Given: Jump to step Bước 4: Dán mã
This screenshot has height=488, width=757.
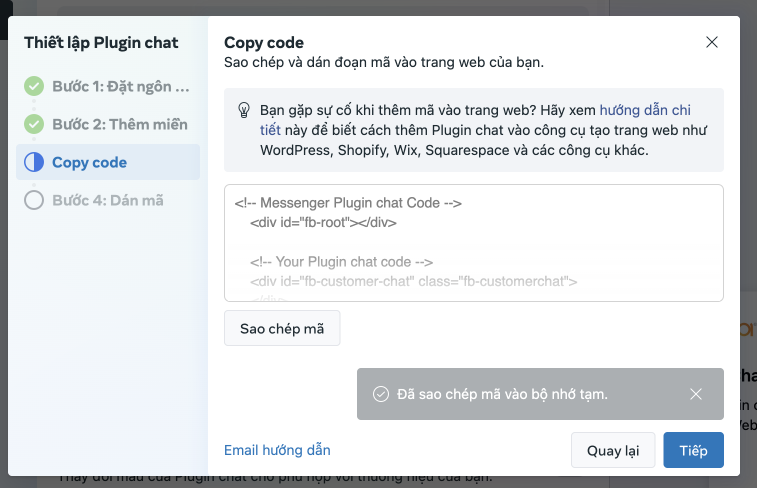Looking at the screenshot, I should 108,200.
